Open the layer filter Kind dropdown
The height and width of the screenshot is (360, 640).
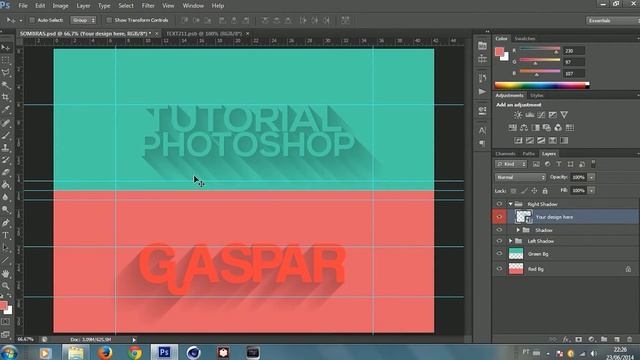(x=511, y=164)
